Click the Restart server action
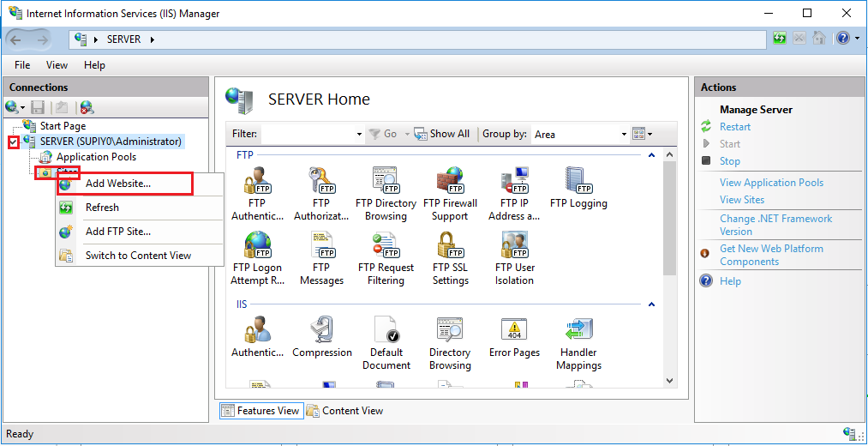Viewport: 868px width, 446px height. click(x=734, y=127)
